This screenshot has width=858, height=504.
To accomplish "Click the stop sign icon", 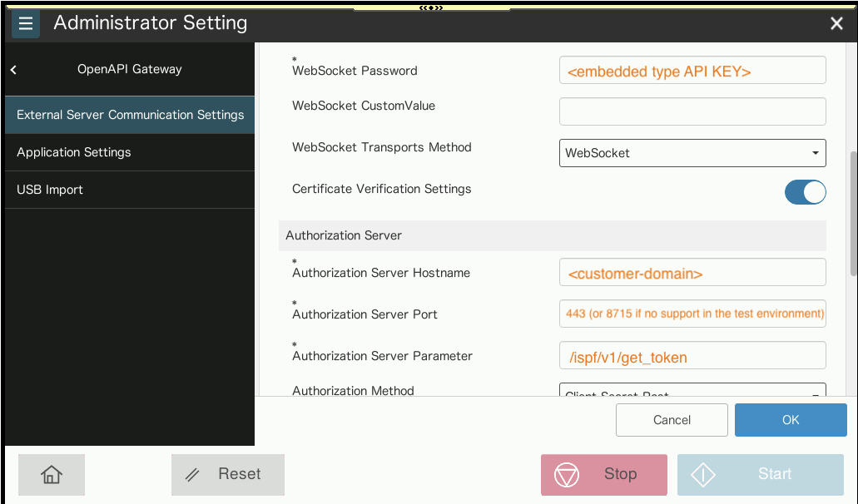I will (567, 474).
